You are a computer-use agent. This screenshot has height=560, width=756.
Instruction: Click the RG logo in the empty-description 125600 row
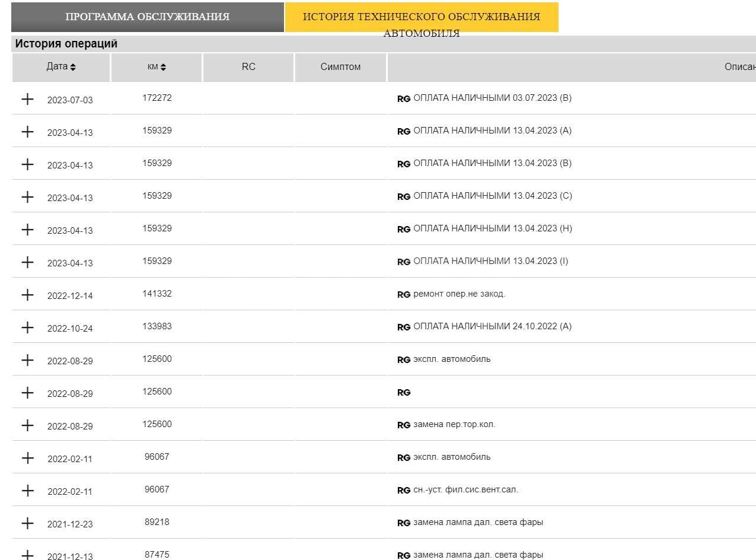(x=404, y=393)
